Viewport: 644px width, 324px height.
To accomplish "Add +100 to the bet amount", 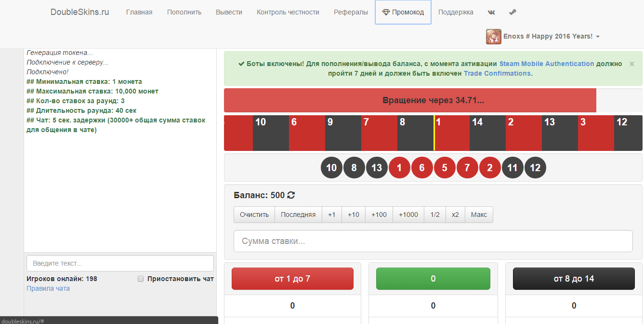I will tap(379, 215).
